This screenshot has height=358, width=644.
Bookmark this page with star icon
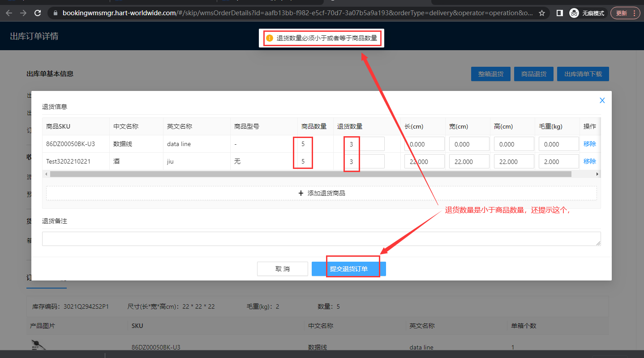pos(542,13)
